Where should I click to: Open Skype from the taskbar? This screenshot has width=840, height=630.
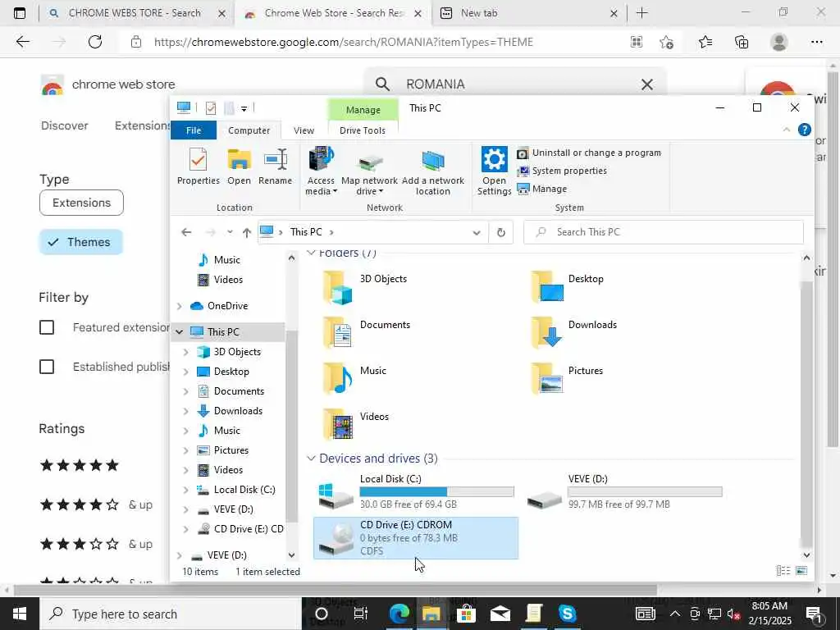(567, 614)
